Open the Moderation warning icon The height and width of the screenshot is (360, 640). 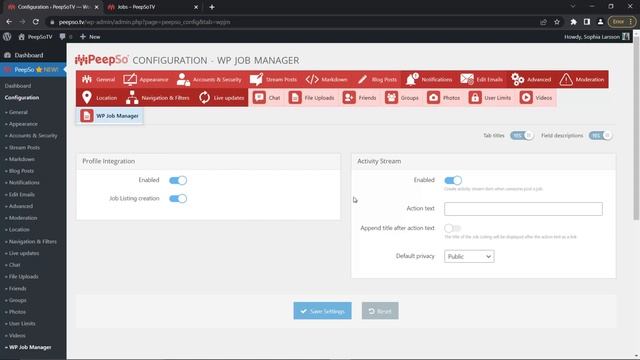[566, 79]
